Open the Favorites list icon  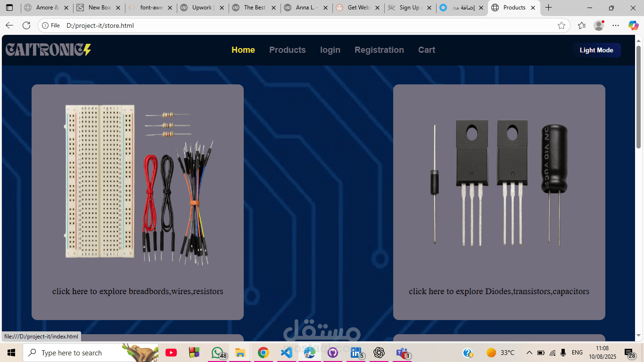582,25
